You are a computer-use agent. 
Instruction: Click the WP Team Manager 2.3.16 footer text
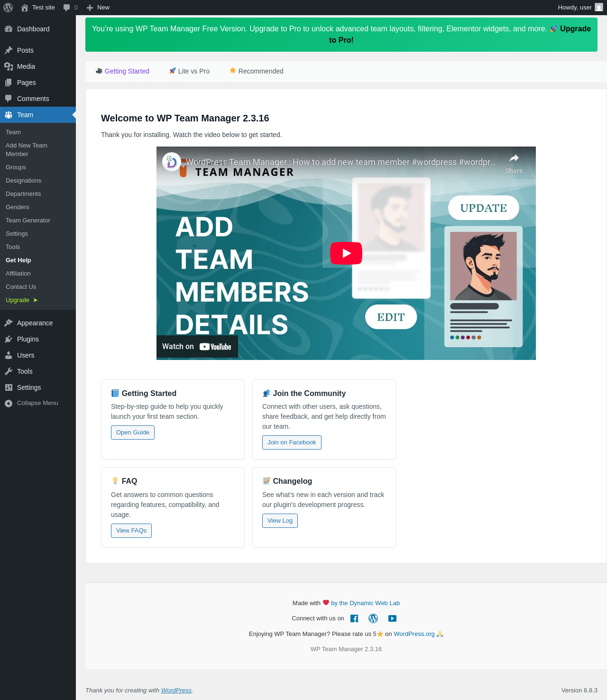pyautogui.click(x=346, y=649)
